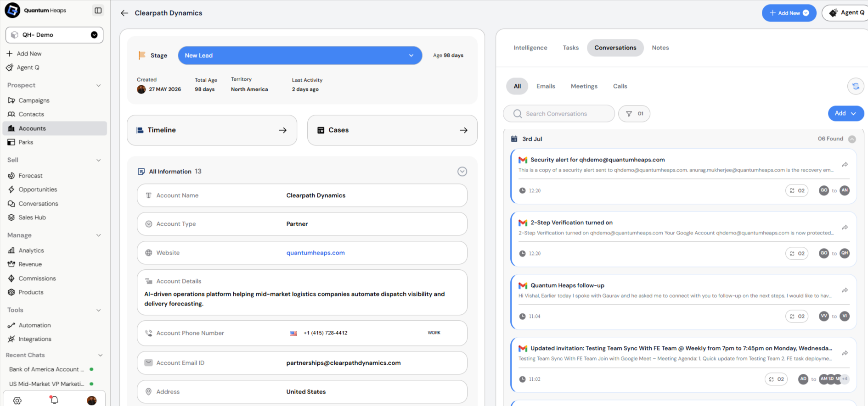Open Integrations in the sidebar
868x406 pixels.
pyautogui.click(x=55, y=339)
